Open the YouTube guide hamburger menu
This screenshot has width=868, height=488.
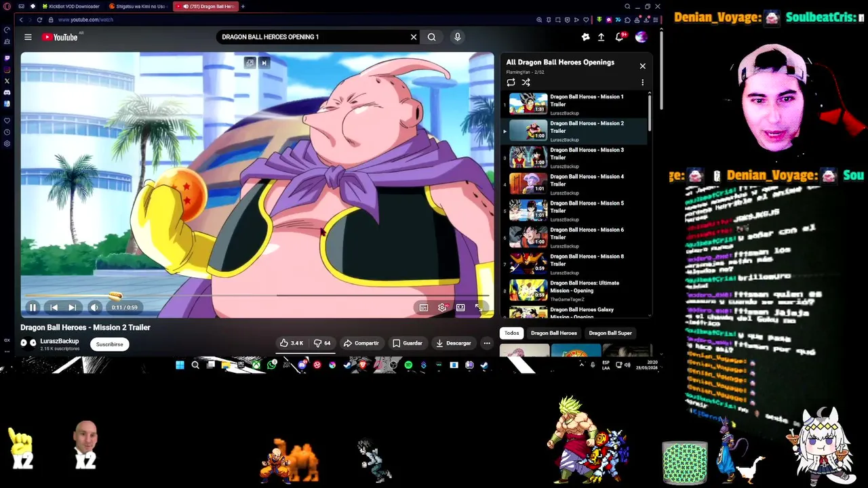[x=28, y=37]
